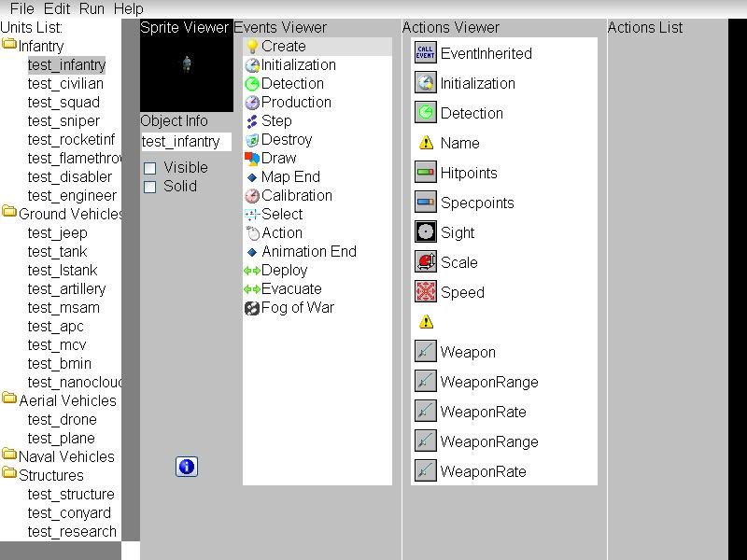747x560 pixels.
Task: Click the EventInherited call event icon
Action: pyautogui.click(x=425, y=53)
